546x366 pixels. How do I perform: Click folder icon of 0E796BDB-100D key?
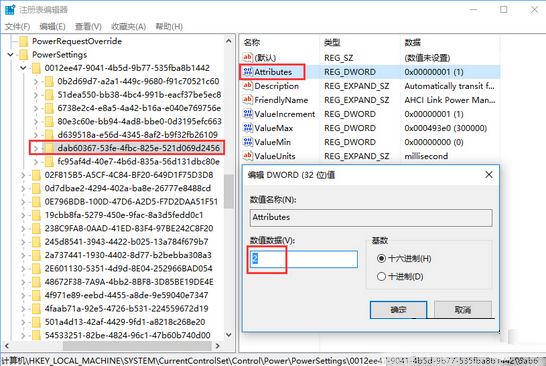[36, 202]
